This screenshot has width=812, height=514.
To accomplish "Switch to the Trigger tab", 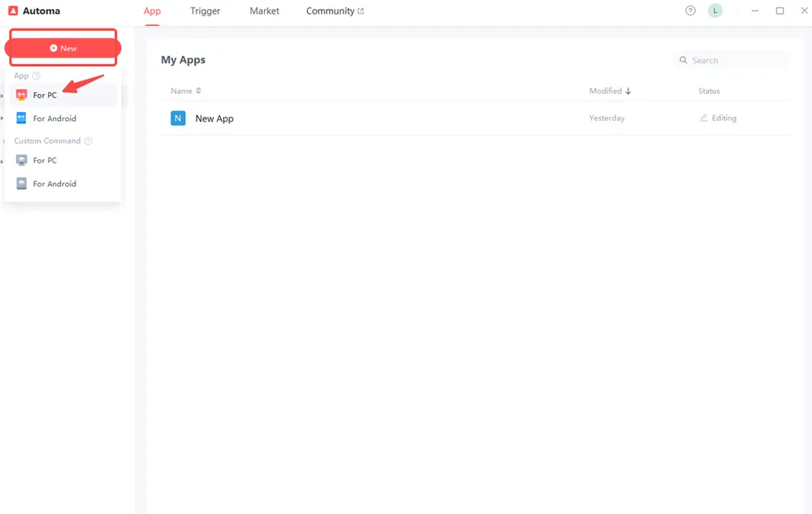I will tap(205, 11).
